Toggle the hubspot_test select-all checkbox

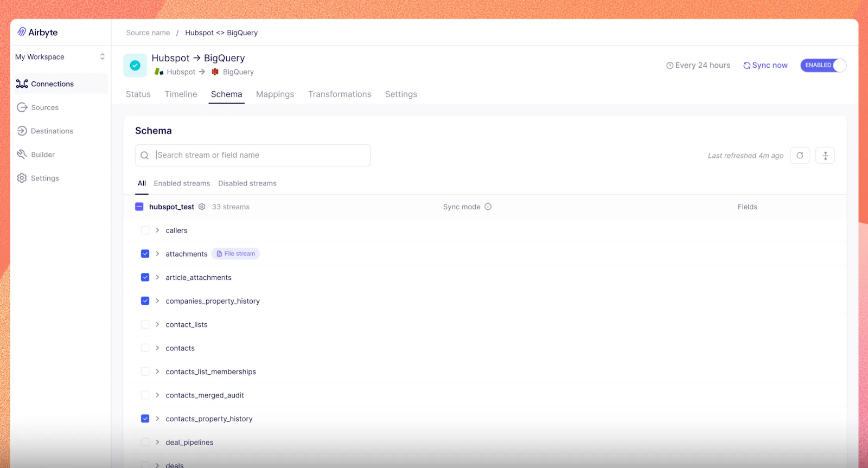139,207
